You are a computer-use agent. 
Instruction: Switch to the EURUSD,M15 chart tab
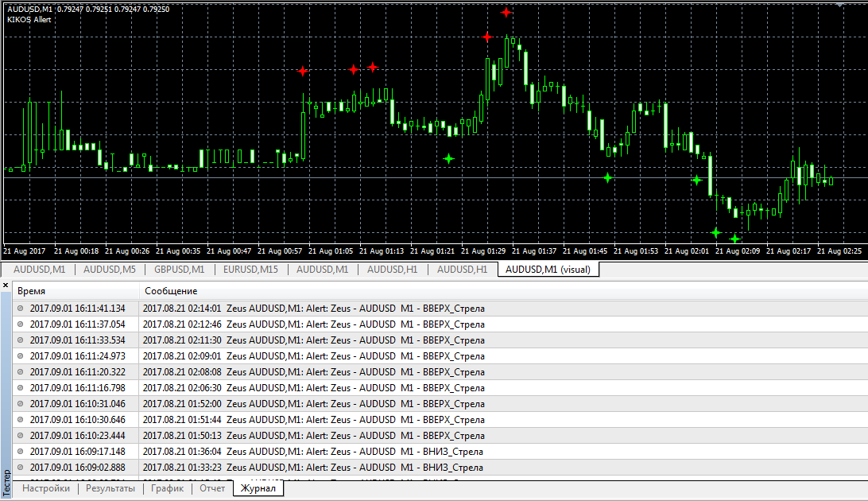250,270
